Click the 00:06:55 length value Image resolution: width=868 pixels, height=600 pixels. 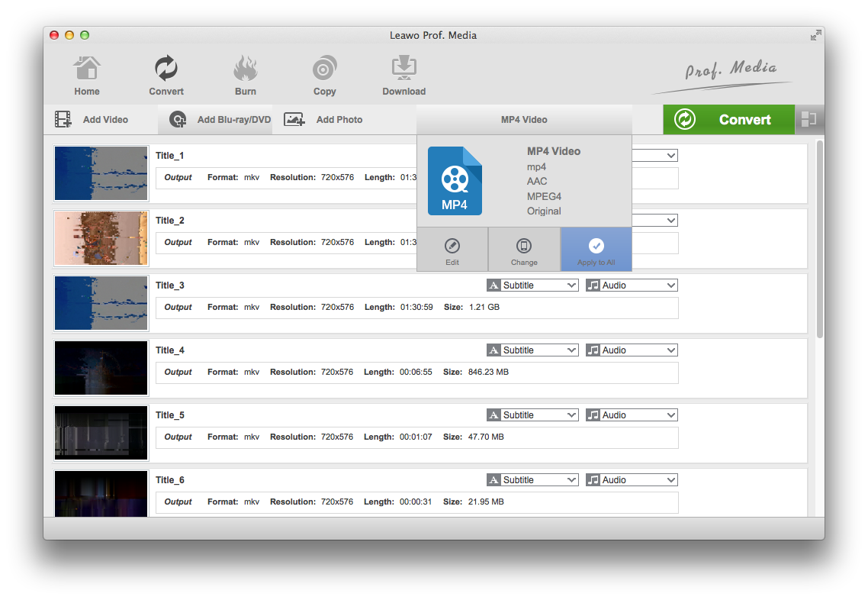(x=416, y=372)
